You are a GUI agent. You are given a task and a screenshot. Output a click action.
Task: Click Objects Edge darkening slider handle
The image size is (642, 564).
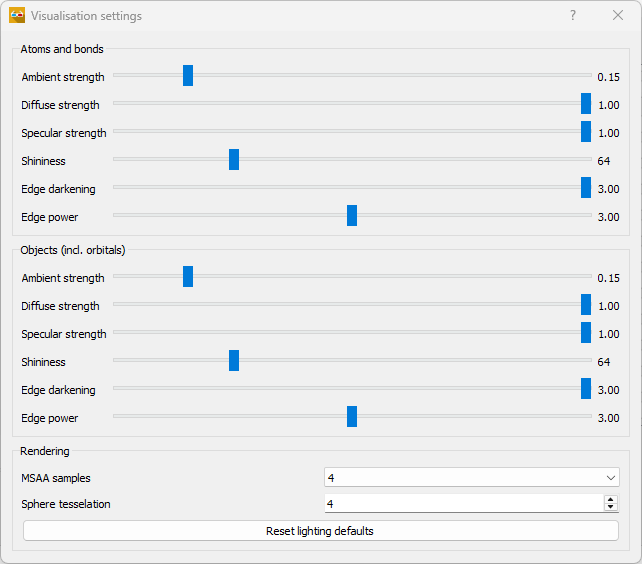[x=586, y=389]
